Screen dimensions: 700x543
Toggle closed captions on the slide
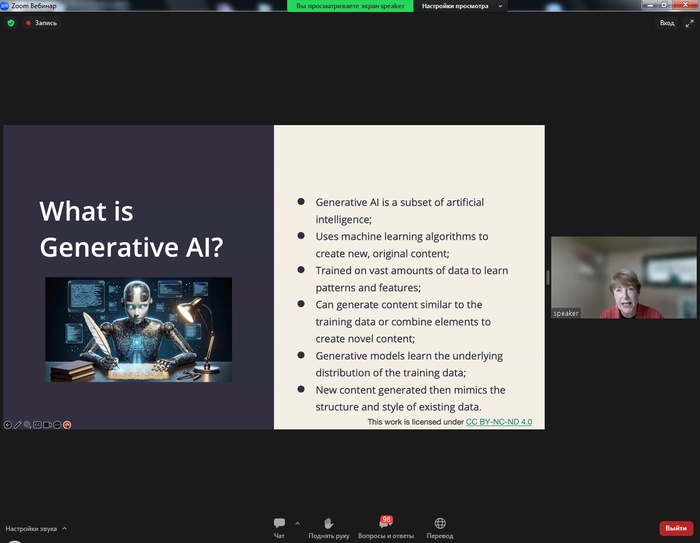(x=38, y=424)
